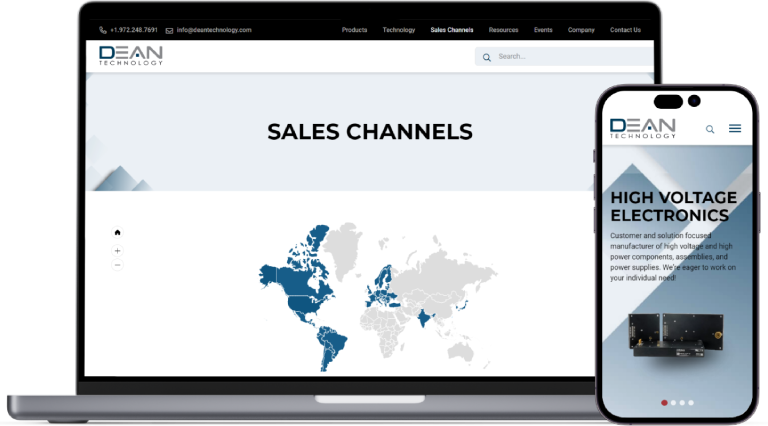Click the United States on the map

(298, 302)
